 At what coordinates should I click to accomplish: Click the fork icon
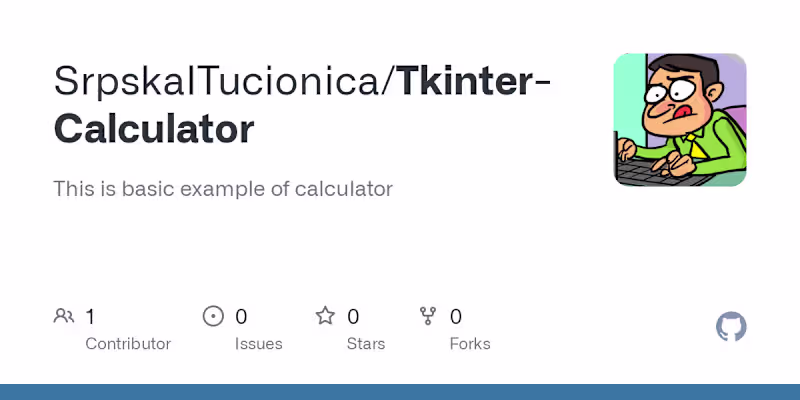coord(428,317)
